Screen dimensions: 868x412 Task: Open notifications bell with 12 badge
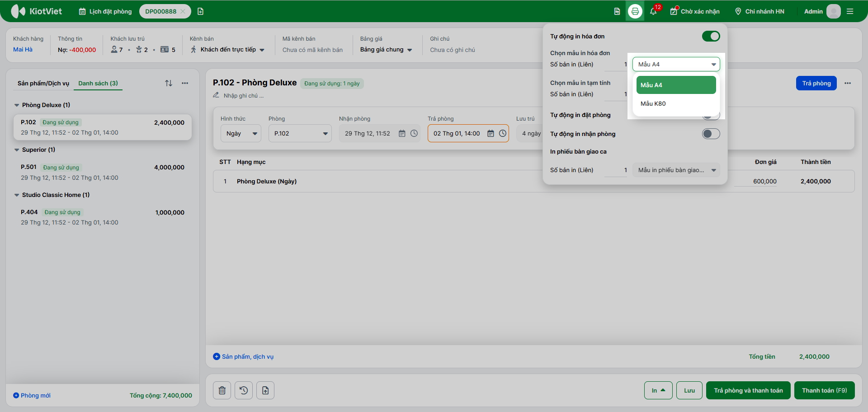[x=653, y=11]
